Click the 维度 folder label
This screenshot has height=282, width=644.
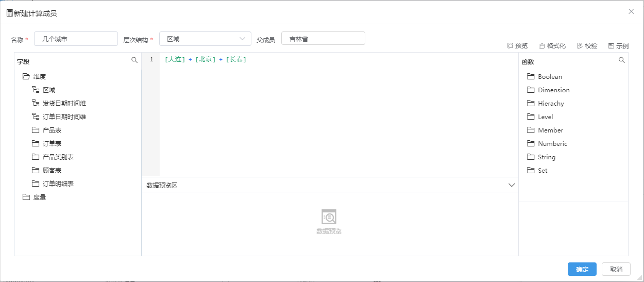tap(40, 76)
